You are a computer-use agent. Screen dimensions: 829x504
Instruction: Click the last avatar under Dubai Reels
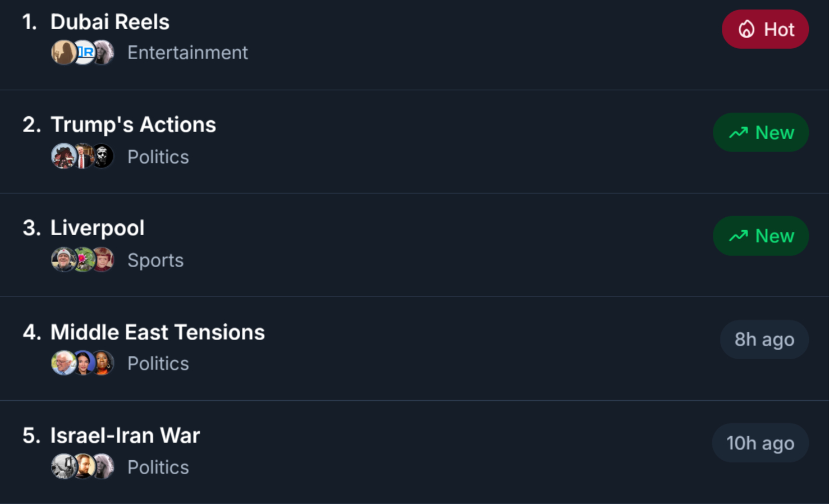(104, 53)
